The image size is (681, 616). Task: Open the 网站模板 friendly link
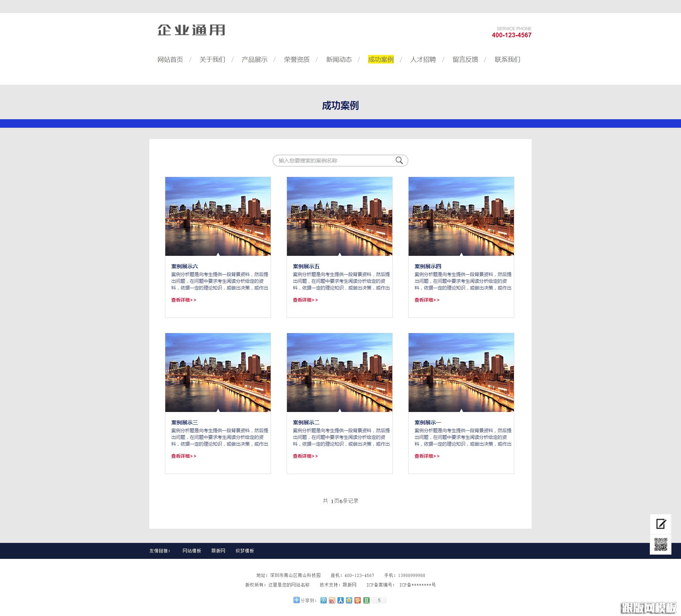[192, 551]
